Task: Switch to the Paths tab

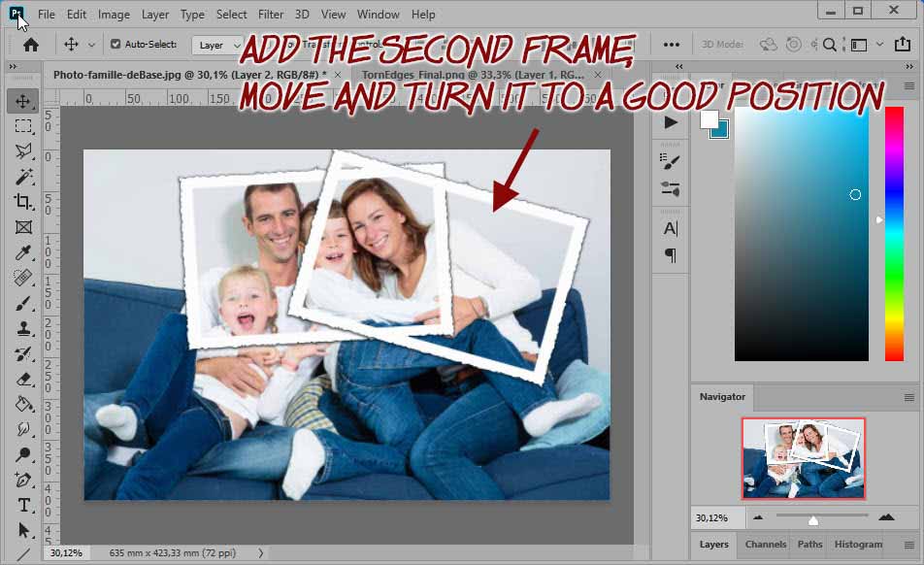Action: click(809, 545)
